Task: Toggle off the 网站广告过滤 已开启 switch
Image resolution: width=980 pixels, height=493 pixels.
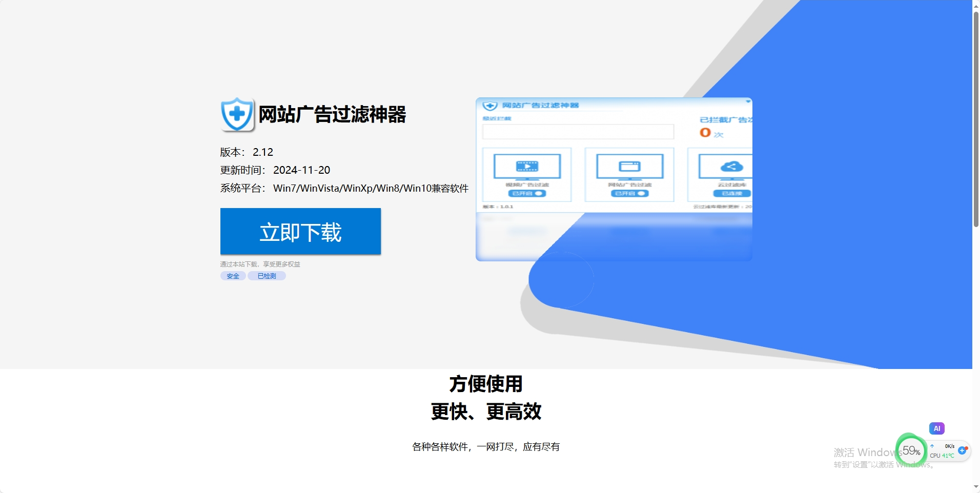Action: (629, 193)
